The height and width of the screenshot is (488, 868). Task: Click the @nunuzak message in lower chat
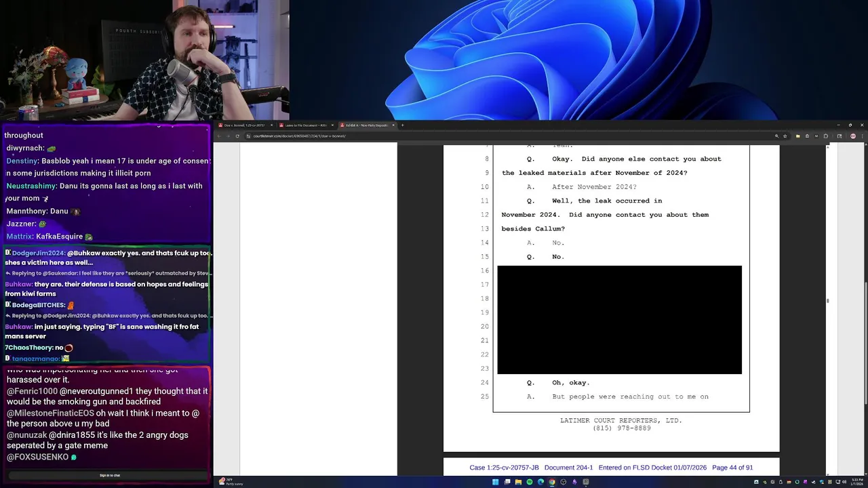[98, 440]
